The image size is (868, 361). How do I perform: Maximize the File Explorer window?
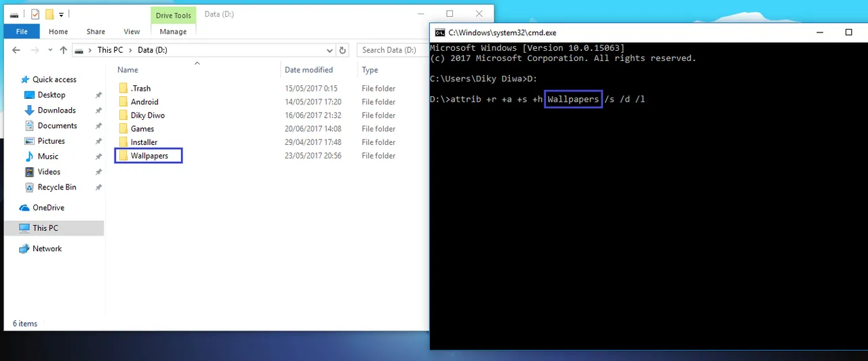[450, 14]
